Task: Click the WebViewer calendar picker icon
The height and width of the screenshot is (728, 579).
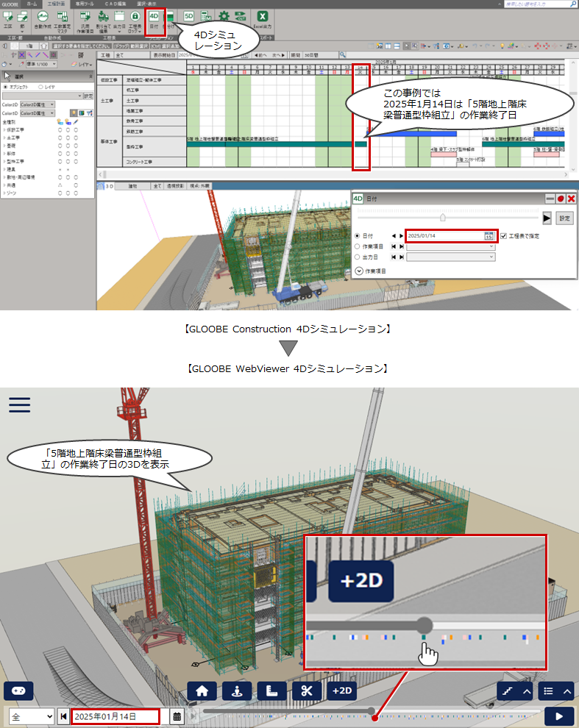Action: (177, 716)
